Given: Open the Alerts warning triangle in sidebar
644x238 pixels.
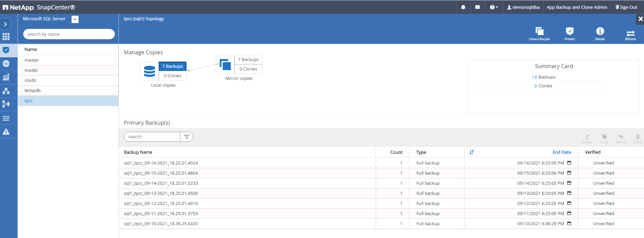Looking at the screenshot, I should click(6, 131).
